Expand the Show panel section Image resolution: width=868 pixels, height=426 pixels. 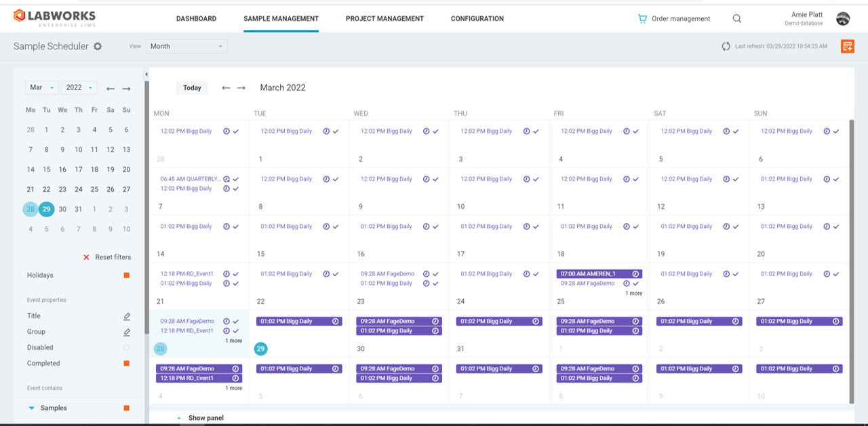pos(205,418)
